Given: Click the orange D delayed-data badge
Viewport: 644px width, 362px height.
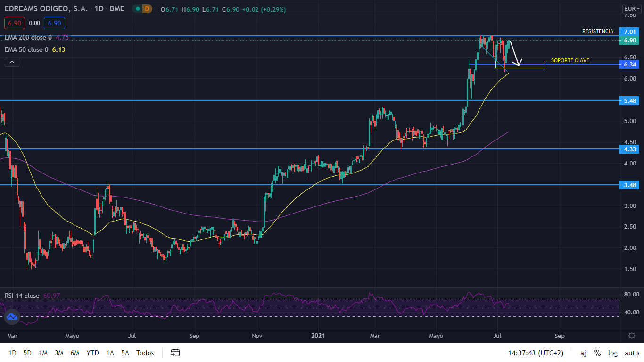Looking at the screenshot, I should (x=147, y=9).
